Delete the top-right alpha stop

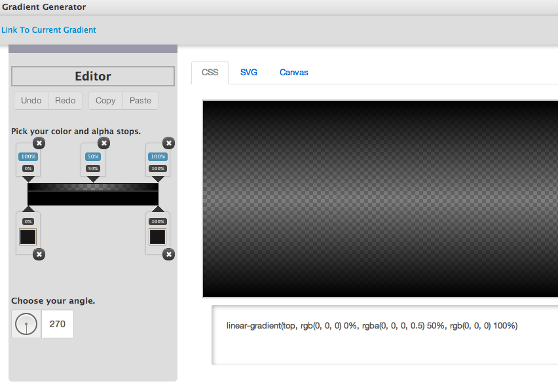click(168, 143)
